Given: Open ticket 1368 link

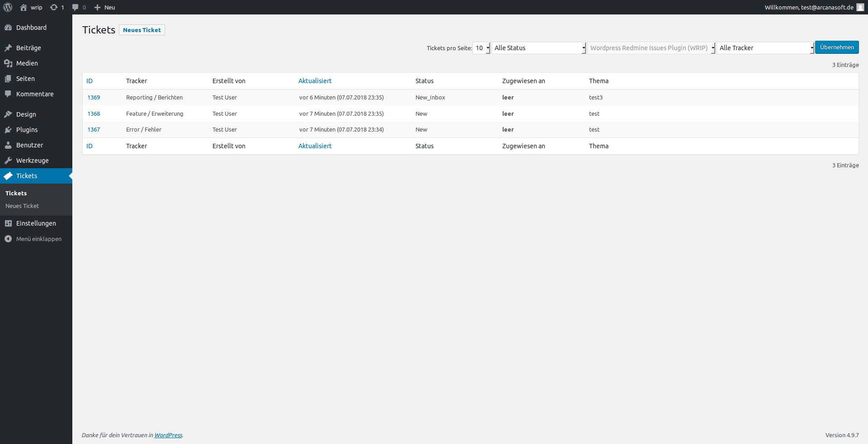Looking at the screenshot, I should click(94, 113).
